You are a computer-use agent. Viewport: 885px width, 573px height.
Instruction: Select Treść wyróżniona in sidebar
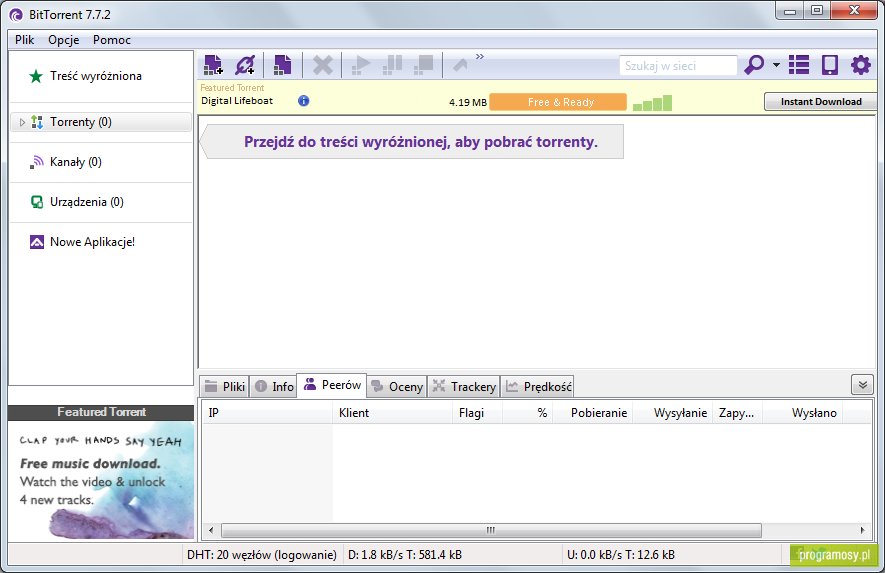(x=96, y=76)
